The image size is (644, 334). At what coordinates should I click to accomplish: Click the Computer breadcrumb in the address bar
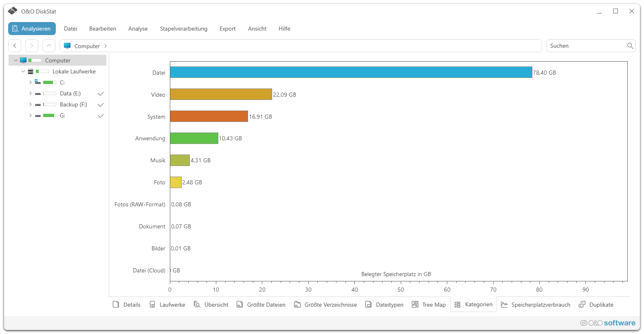tap(87, 46)
